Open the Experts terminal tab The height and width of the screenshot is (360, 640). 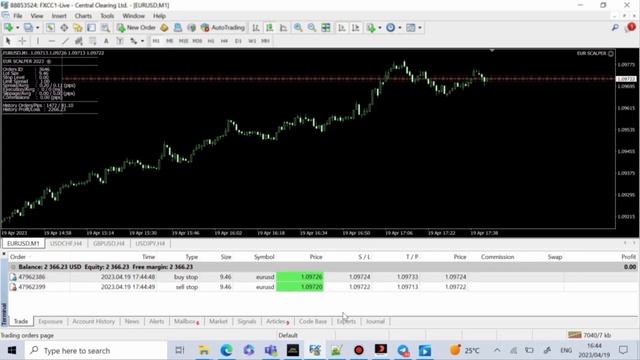pyautogui.click(x=346, y=322)
